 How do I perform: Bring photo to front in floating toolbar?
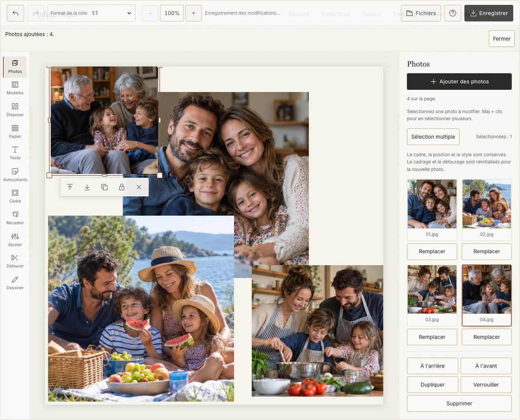pyautogui.click(x=70, y=187)
